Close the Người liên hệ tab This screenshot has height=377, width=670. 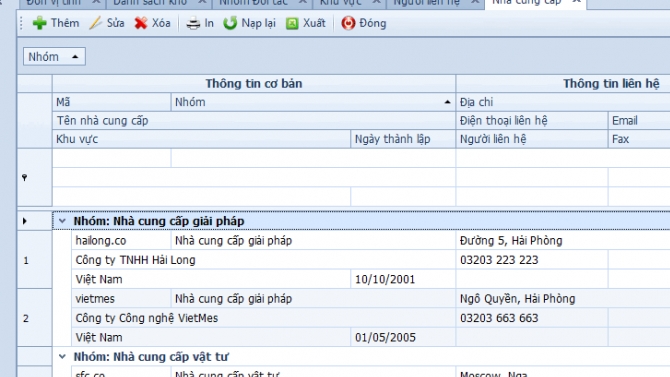point(475,2)
